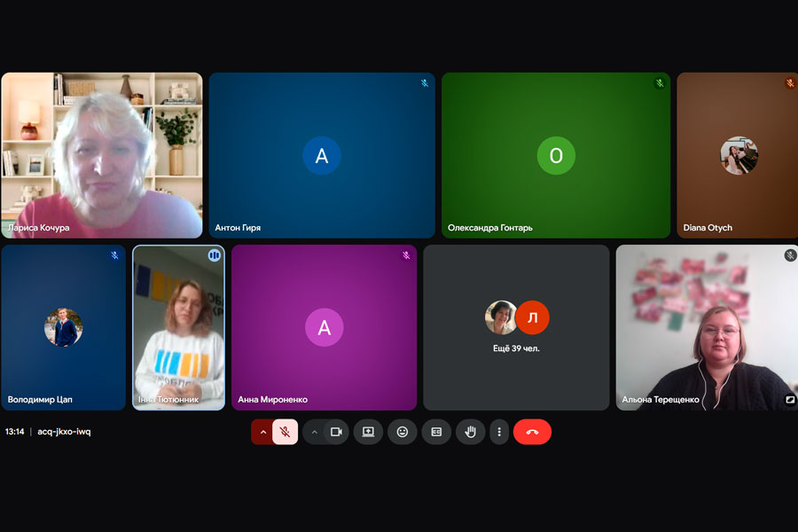Unmute the microphone button
The image size is (798, 532).
pyautogui.click(x=285, y=432)
